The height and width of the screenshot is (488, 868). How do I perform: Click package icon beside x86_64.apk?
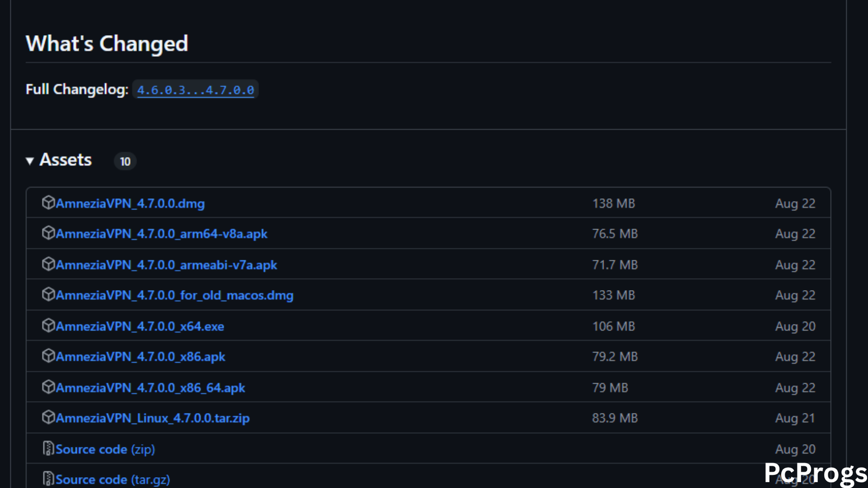click(48, 387)
